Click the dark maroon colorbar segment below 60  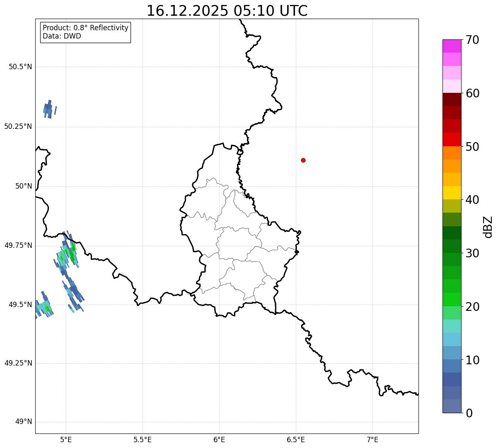coord(452,99)
